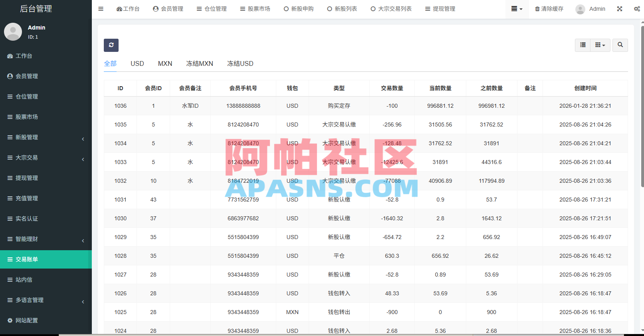Click phone number 13888888888 cell
This screenshot has height=336, width=644.
click(x=243, y=106)
